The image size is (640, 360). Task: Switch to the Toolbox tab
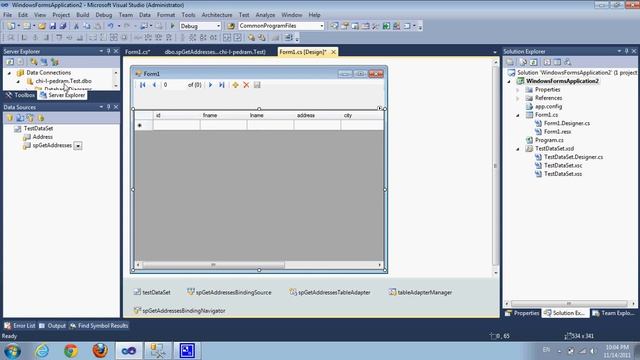[20, 95]
